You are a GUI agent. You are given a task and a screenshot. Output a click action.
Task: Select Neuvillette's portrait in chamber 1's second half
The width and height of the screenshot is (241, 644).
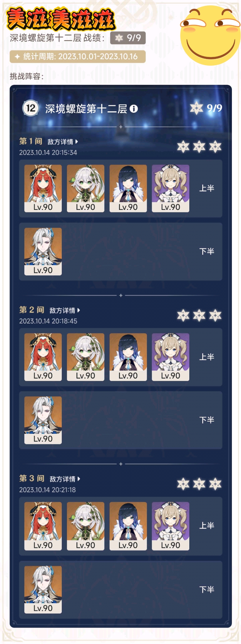click(43, 252)
